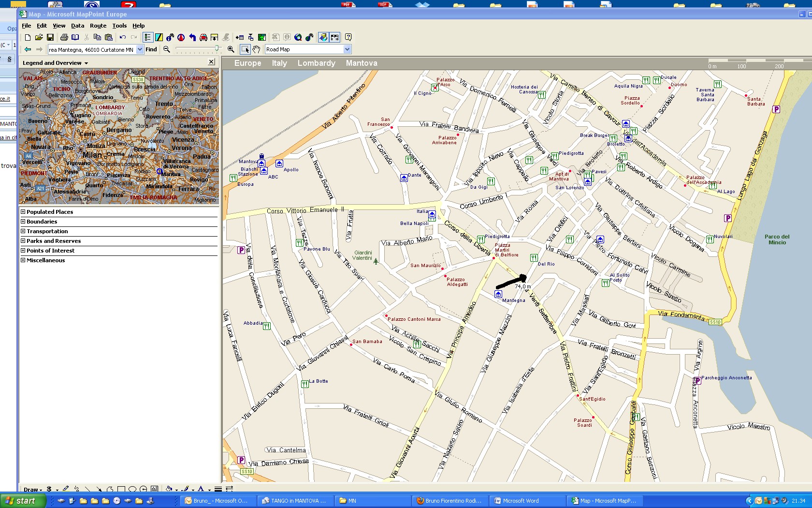The width and height of the screenshot is (812, 508).
Task: Click the zoom level slider handle
Action: pos(217,48)
